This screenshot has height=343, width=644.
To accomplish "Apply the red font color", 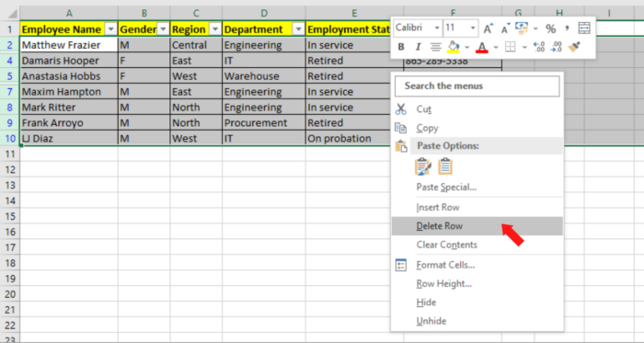I will 482,48.
